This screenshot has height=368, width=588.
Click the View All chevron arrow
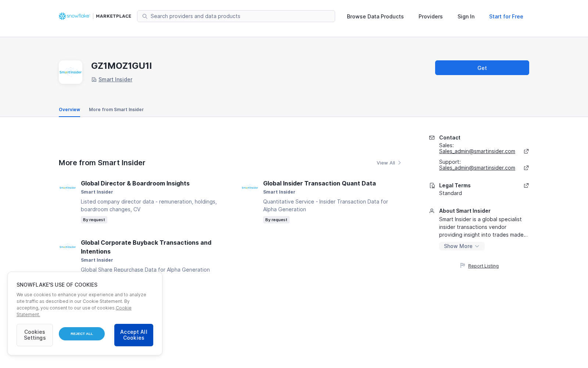point(399,163)
